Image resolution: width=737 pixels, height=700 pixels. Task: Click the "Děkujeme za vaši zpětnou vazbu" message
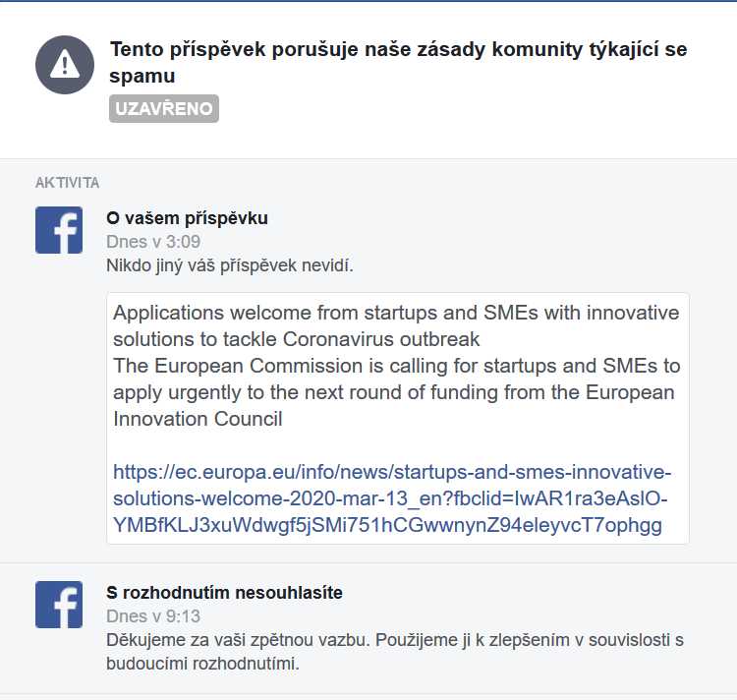(394, 640)
